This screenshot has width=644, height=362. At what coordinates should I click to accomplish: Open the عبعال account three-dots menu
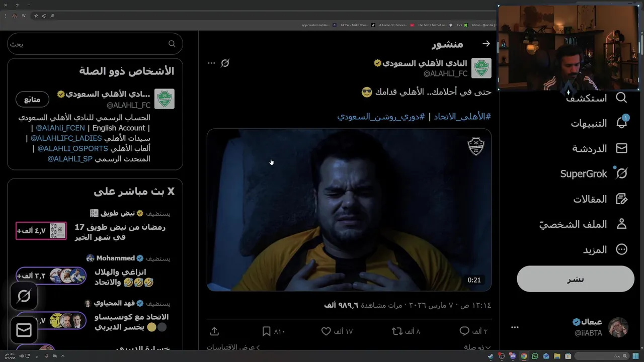(x=515, y=327)
